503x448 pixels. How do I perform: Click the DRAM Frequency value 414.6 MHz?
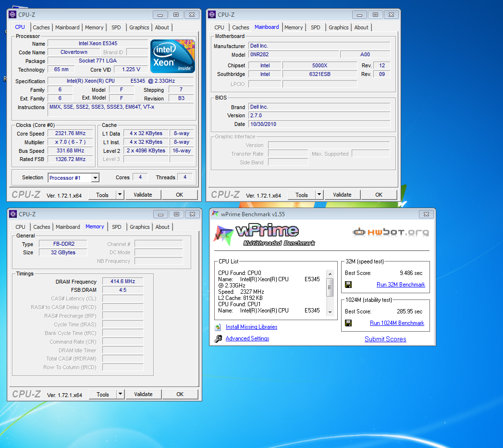click(x=123, y=282)
